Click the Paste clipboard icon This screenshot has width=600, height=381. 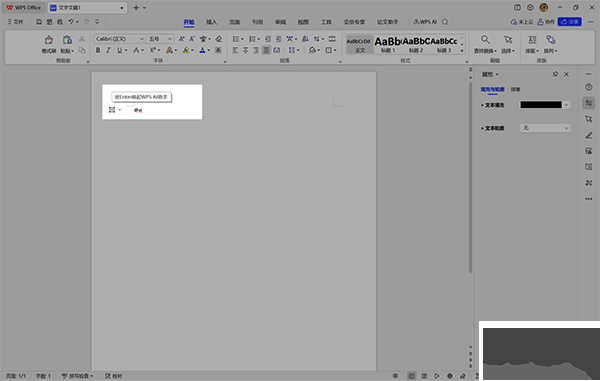click(67, 40)
